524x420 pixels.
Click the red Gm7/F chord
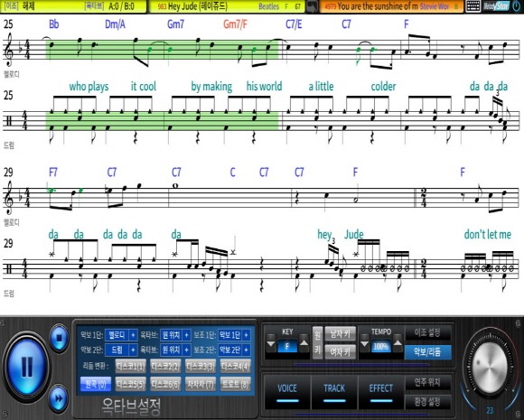coord(235,24)
